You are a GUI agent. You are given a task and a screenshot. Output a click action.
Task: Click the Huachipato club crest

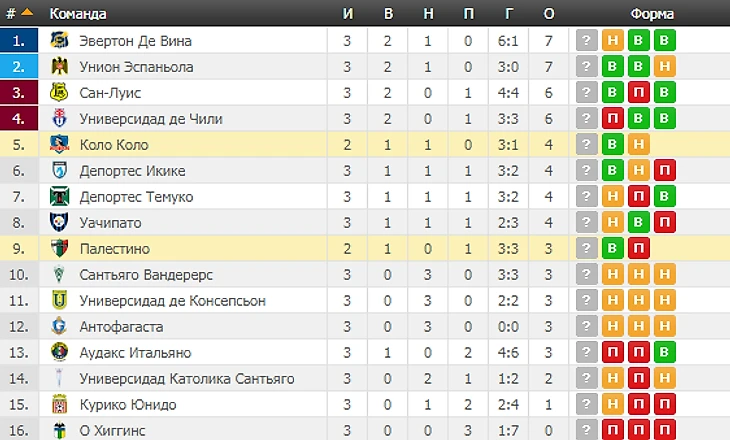(59, 222)
